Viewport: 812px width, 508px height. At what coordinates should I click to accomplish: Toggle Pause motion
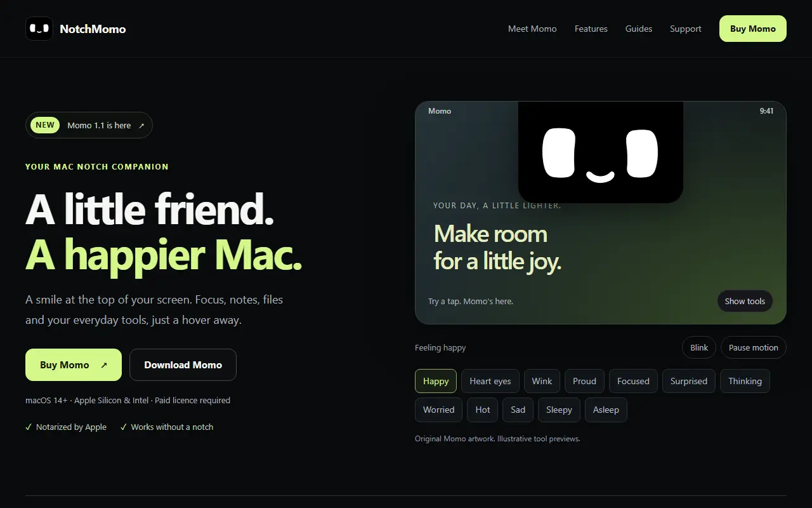(x=754, y=347)
